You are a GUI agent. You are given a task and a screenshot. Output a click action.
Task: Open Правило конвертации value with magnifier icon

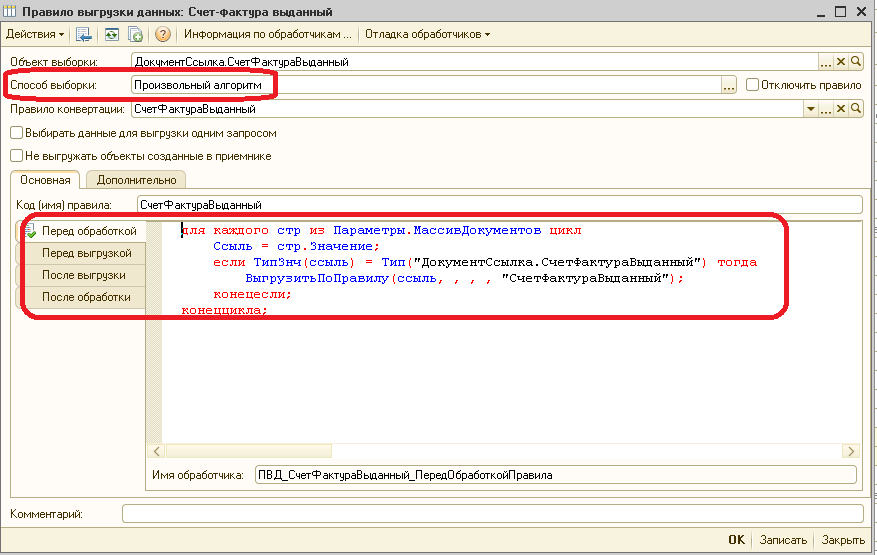click(x=856, y=109)
